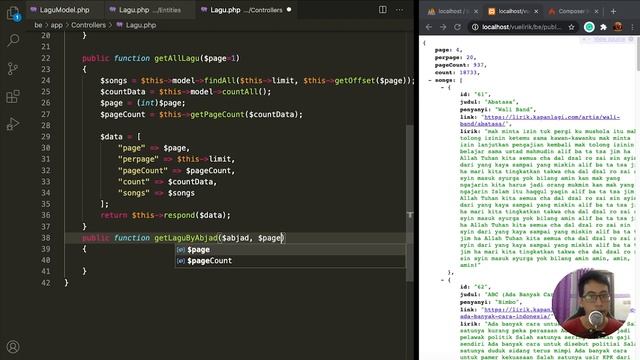This screenshot has width=640, height=360.
Task: Open the Source Control view
Action: [13, 68]
